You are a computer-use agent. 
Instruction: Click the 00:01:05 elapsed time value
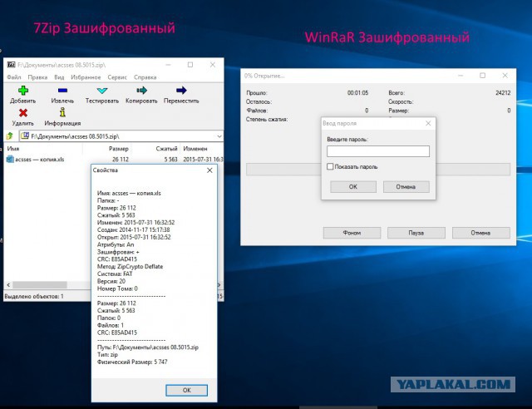[x=357, y=92]
